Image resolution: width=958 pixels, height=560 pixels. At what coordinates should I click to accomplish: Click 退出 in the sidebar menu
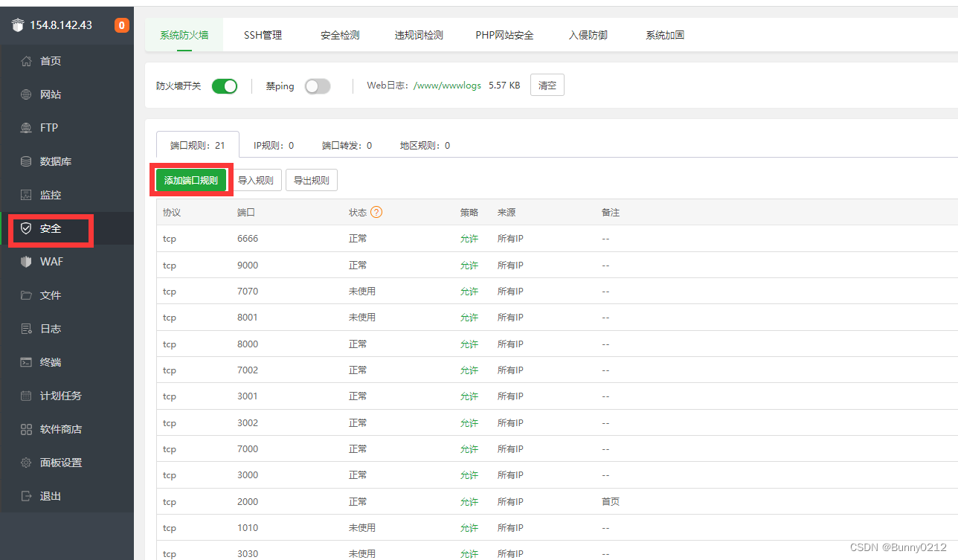[51, 496]
